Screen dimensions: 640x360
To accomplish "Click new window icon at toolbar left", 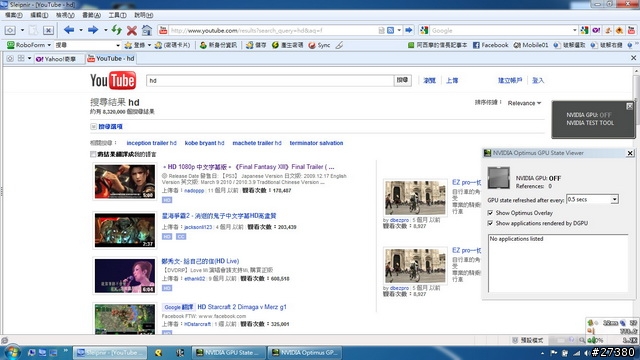I will [x=10, y=30].
